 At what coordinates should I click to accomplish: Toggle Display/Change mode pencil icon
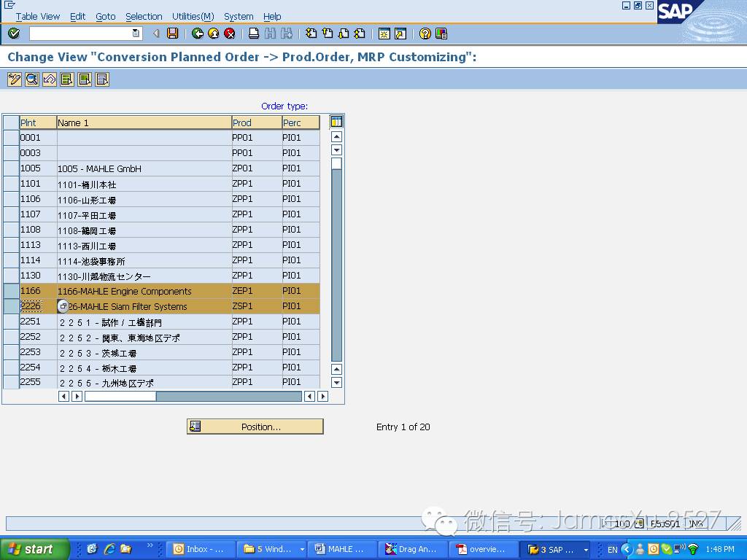[x=15, y=79]
